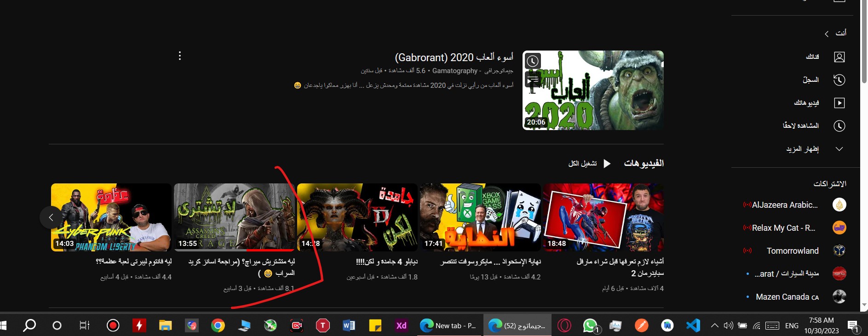Click the أسوء ألعاب 2020 video thumbnail
The image size is (868, 336).
[x=593, y=90]
